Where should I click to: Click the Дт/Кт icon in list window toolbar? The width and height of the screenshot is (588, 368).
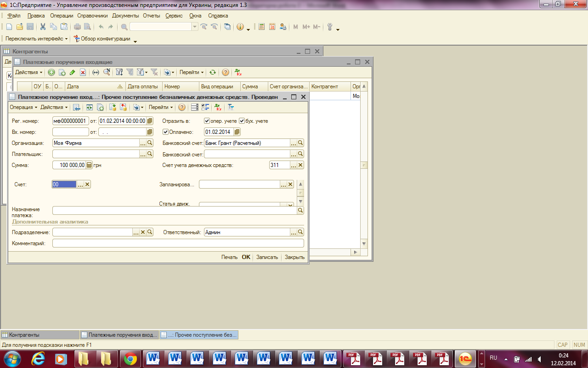[x=238, y=72]
